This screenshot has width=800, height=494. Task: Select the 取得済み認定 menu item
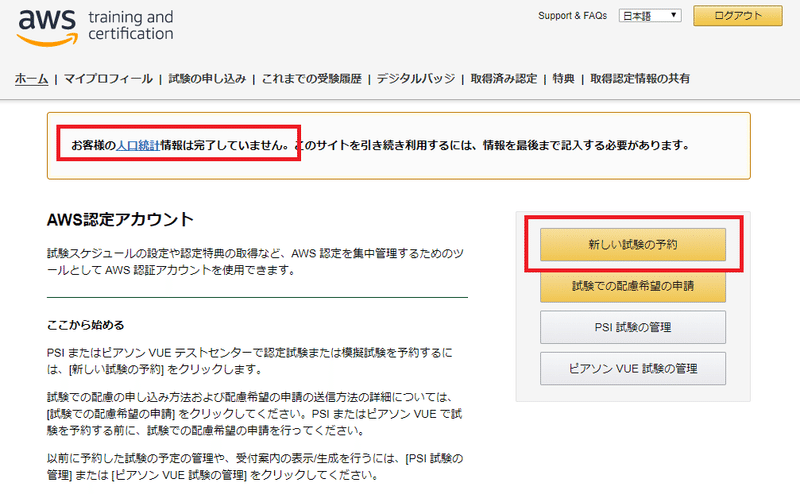(504, 79)
